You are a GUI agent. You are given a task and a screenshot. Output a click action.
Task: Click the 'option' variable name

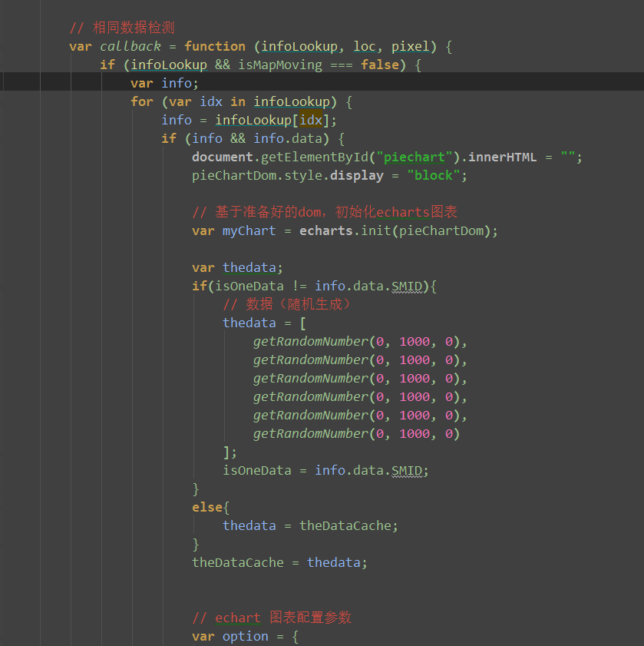click(x=246, y=637)
